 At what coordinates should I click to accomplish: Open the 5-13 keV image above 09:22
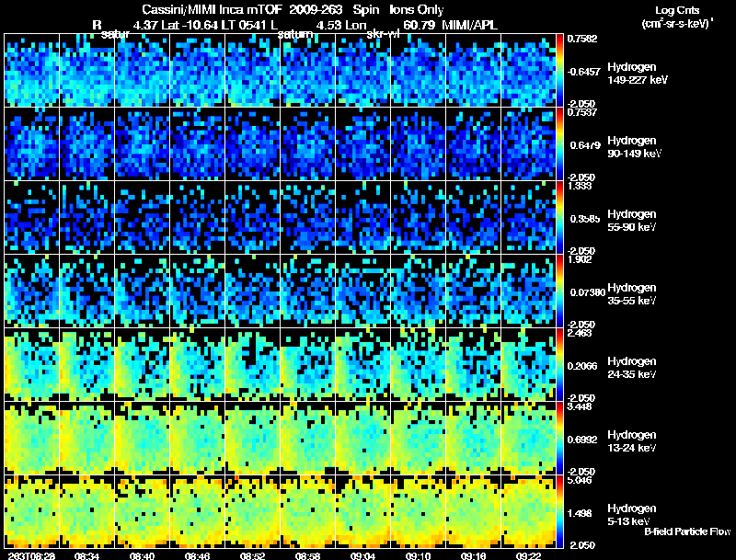pos(528,512)
